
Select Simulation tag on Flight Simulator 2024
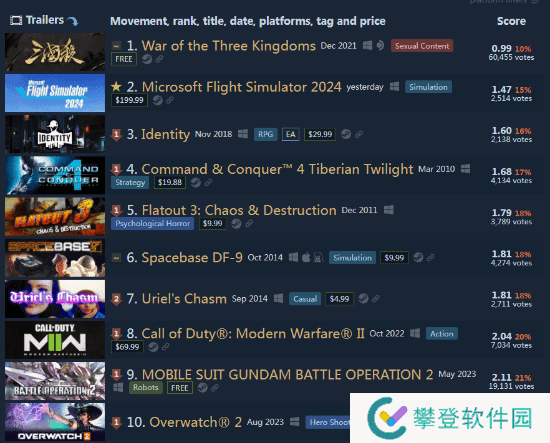coord(428,87)
